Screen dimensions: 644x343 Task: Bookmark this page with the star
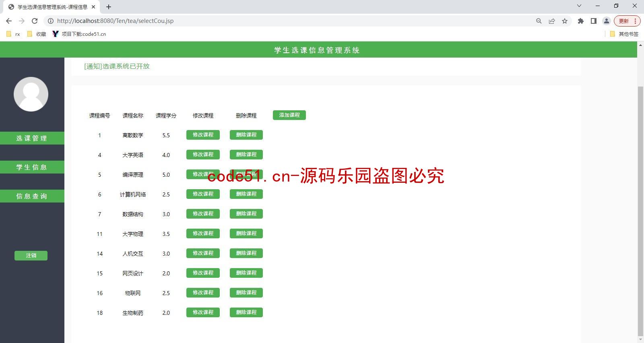(x=565, y=21)
